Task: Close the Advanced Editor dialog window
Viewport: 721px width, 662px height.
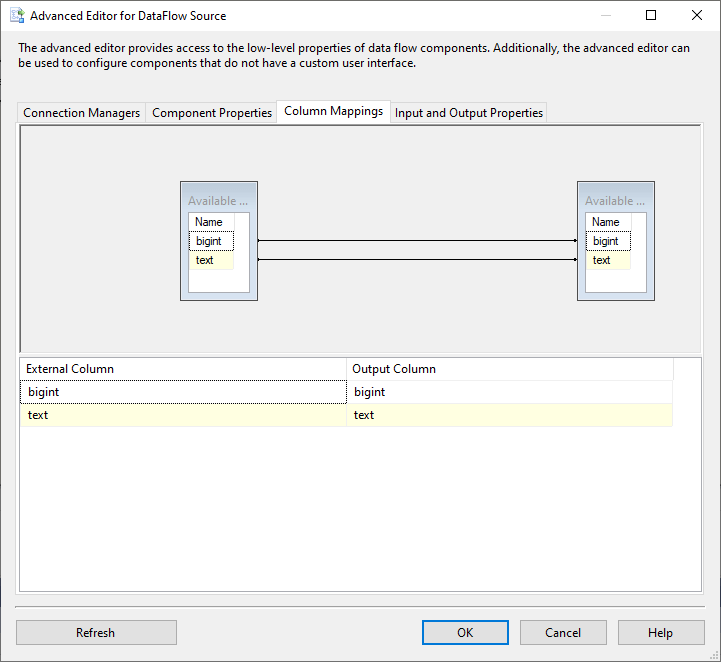Action: pyautogui.click(x=696, y=16)
